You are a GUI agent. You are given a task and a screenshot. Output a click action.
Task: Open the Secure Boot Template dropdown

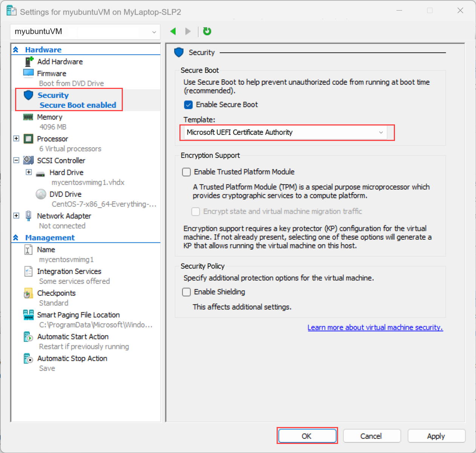pos(381,132)
